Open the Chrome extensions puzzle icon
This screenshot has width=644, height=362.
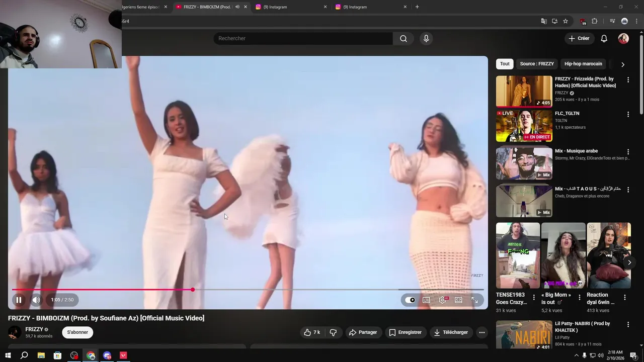[595, 21]
